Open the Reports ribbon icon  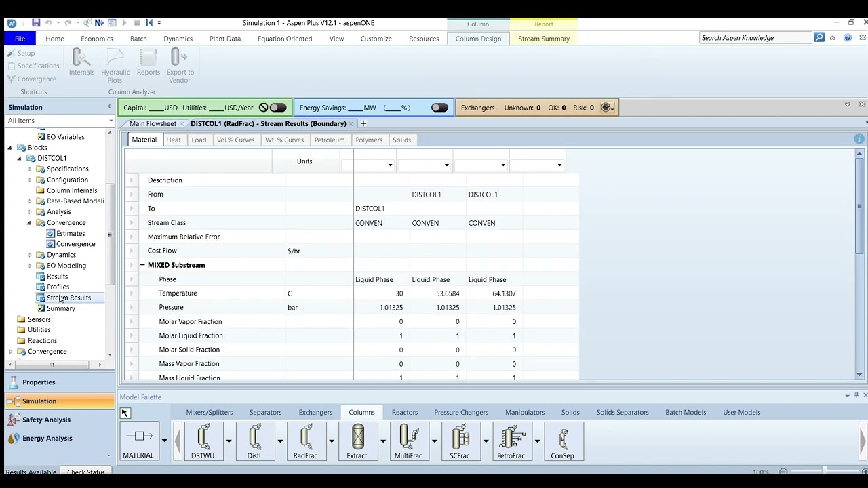pos(149,62)
